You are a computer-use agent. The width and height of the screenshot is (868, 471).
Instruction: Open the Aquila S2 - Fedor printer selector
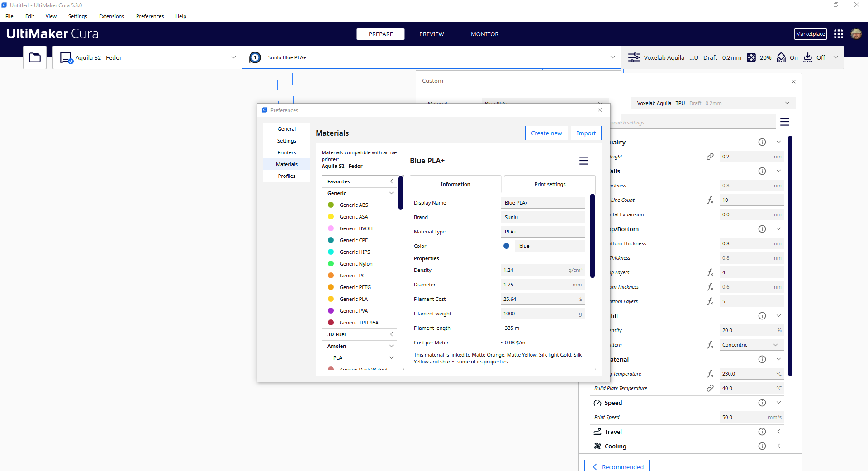147,57
